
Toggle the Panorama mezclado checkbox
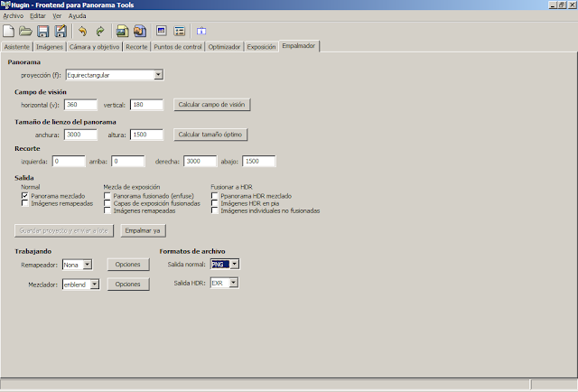pos(24,196)
